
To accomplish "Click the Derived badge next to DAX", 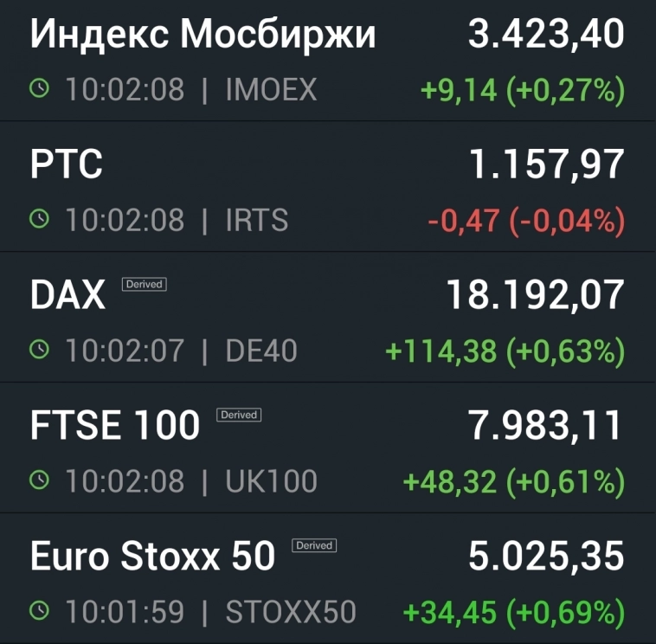I will click(x=144, y=284).
